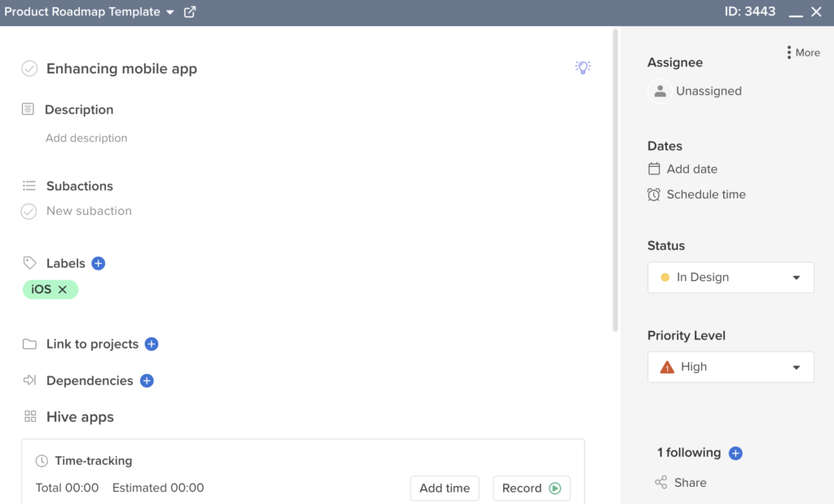Click the iOS label chip
This screenshot has width=834, height=504.
[x=50, y=289]
